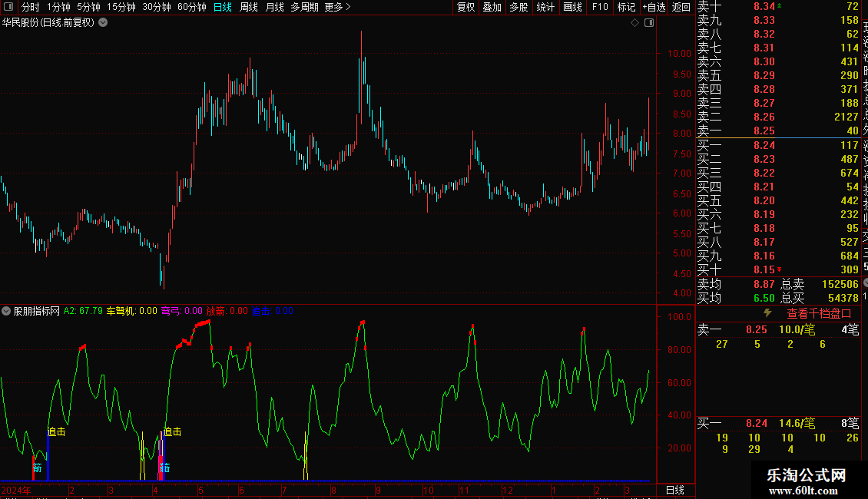Select the 买三 8.22 order row
This screenshot has width=868, height=499.
tap(778, 173)
